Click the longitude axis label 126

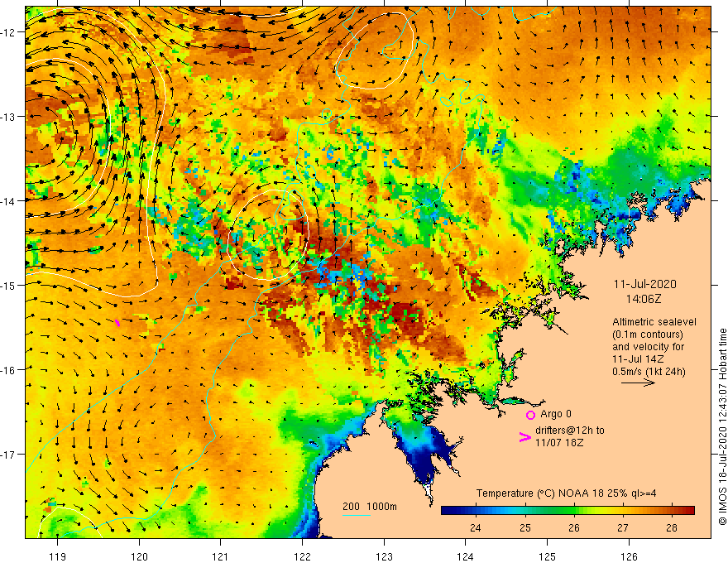[x=629, y=556]
